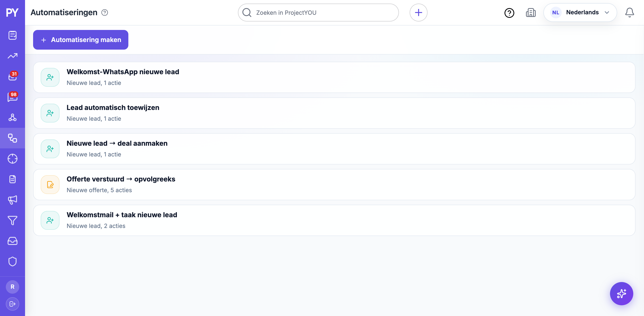This screenshot has height=316, width=644.
Task: Open Welkomstmail + taak nieuwe lead automation
Action: [x=334, y=220]
